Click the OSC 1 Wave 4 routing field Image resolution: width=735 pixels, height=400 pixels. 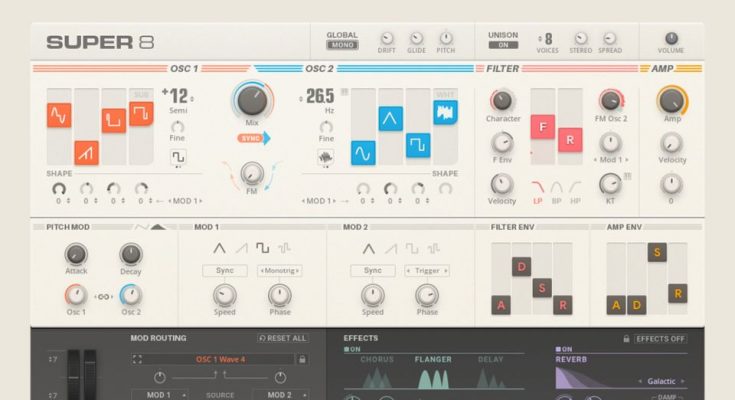[219, 359]
